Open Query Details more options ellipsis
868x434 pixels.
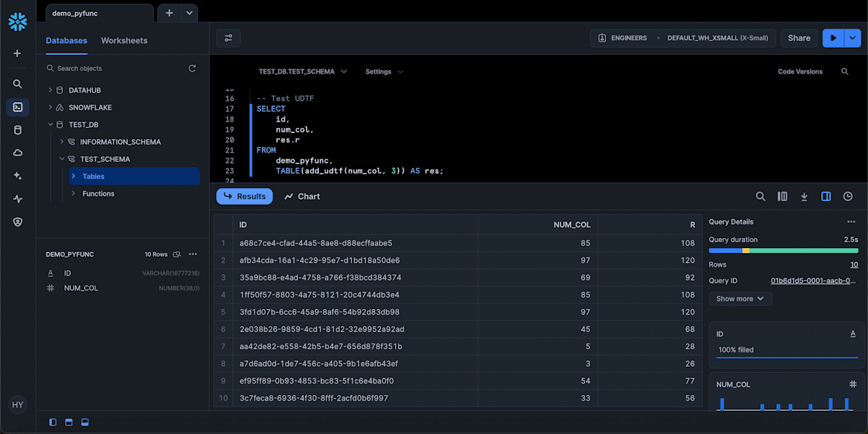pyautogui.click(x=851, y=222)
